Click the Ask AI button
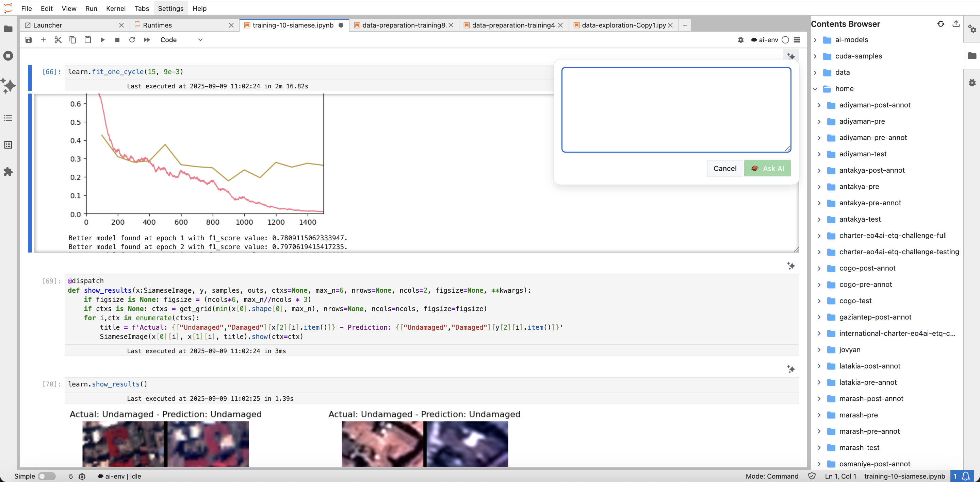The image size is (980, 482). click(x=767, y=168)
